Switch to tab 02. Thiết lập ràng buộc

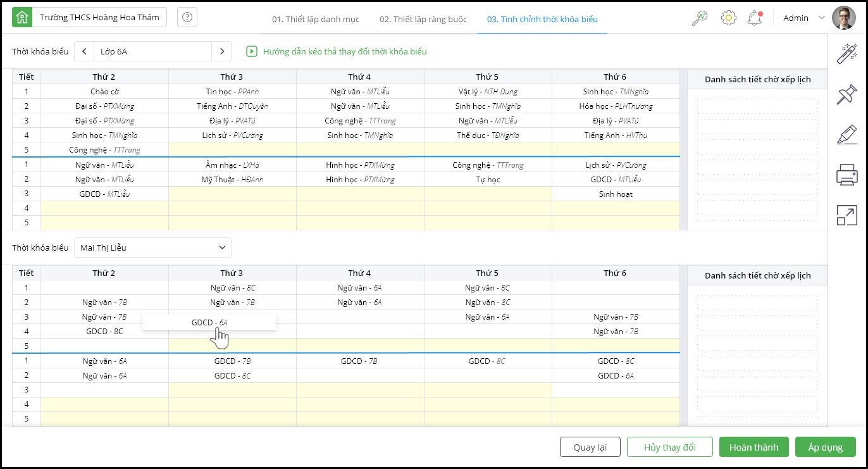tap(423, 19)
